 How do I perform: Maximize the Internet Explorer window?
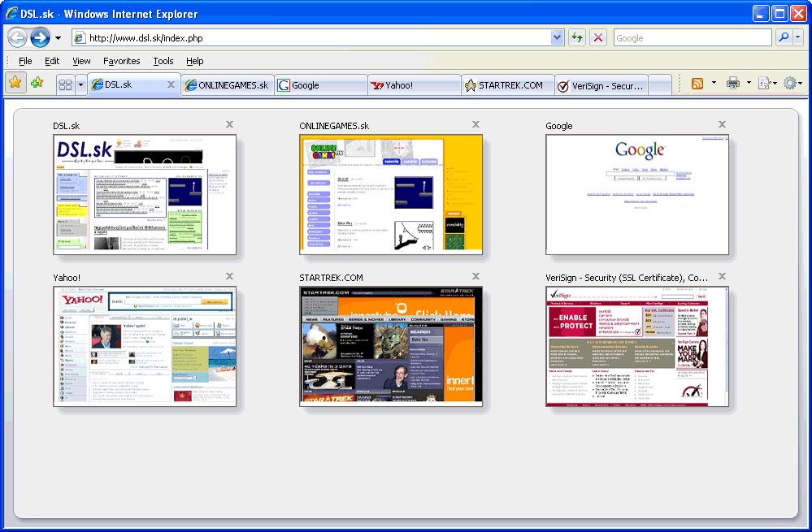pyautogui.click(x=779, y=14)
